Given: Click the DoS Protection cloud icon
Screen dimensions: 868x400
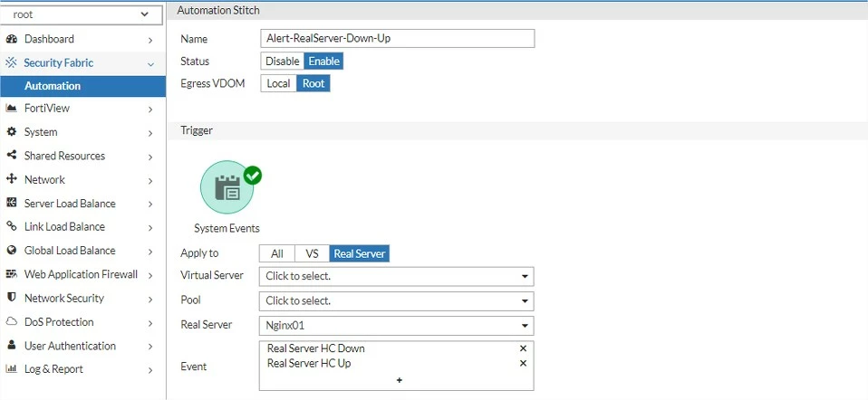Looking at the screenshot, I should [11, 322].
